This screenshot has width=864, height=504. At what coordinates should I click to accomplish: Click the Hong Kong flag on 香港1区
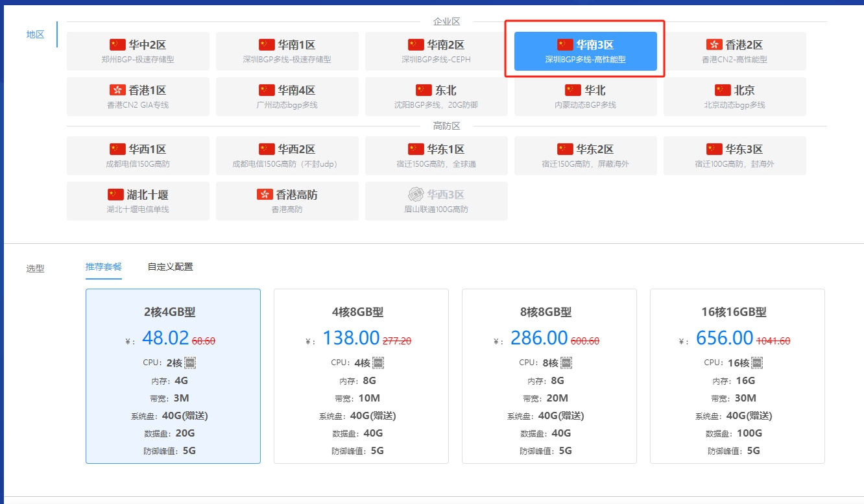coord(117,90)
